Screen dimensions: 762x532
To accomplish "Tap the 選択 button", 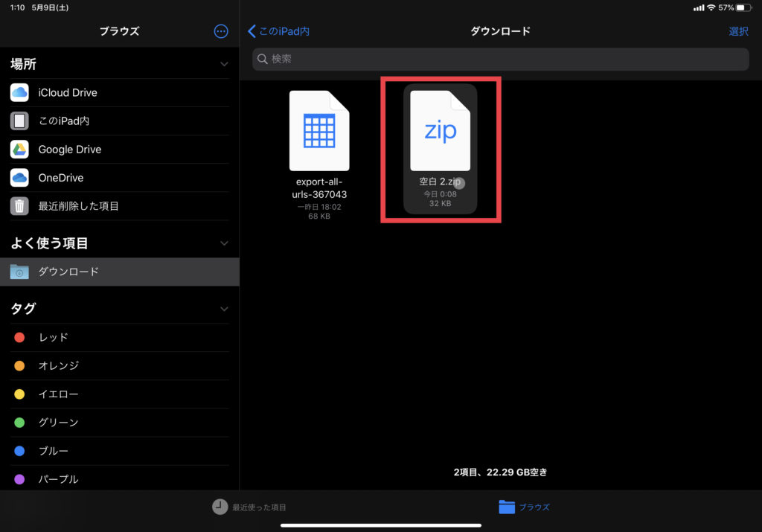I will click(738, 31).
